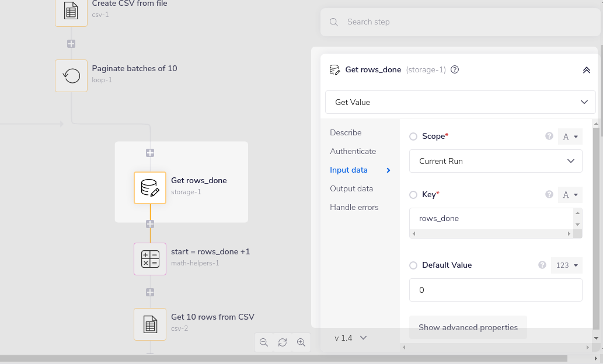Toggle the radio circle next to Default Value
603x364 pixels.
[x=413, y=265]
